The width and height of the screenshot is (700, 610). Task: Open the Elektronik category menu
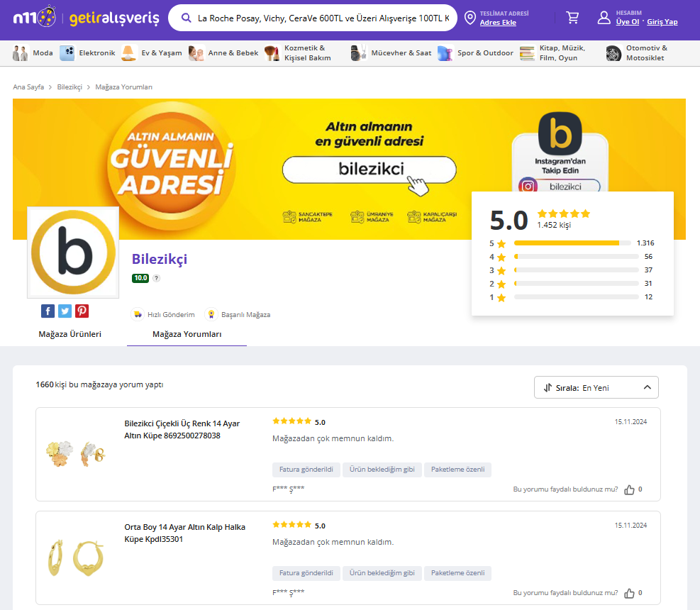click(87, 53)
